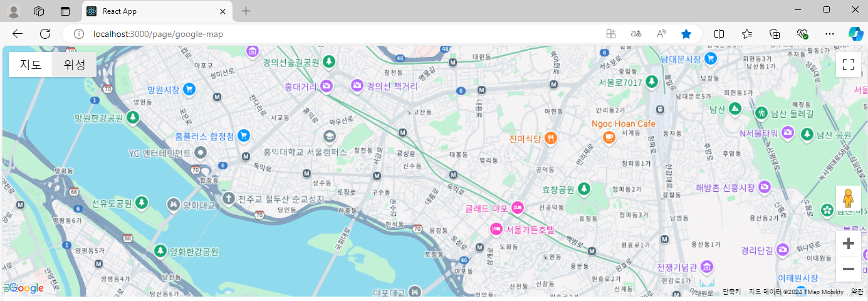Refresh the current page
Viewport: 868px width, 301px height.
[45, 34]
